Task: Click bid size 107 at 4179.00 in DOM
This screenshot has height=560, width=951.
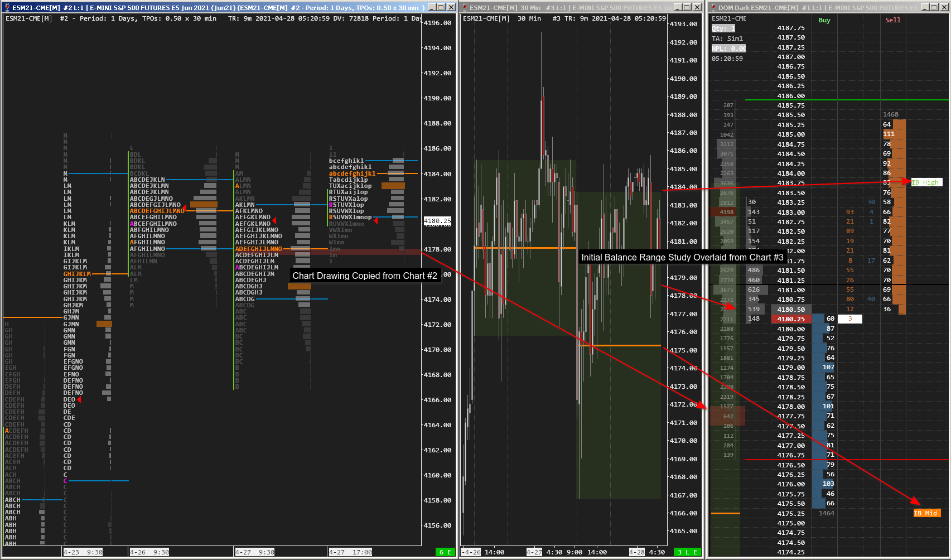Action: (828, 368)
